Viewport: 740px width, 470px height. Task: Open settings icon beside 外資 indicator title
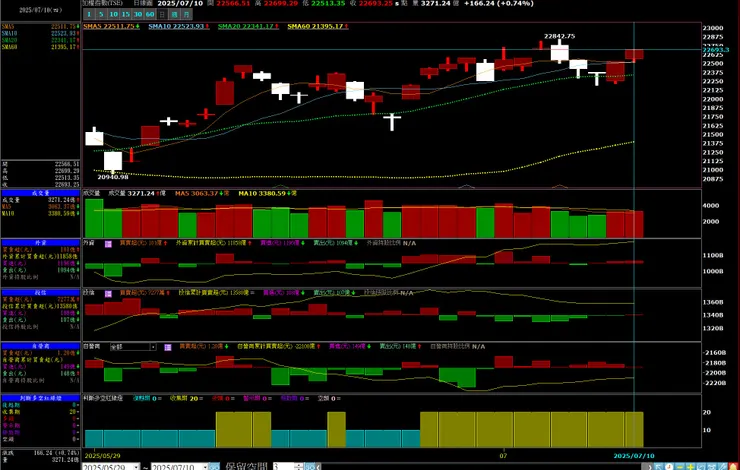tap(108, 243)
